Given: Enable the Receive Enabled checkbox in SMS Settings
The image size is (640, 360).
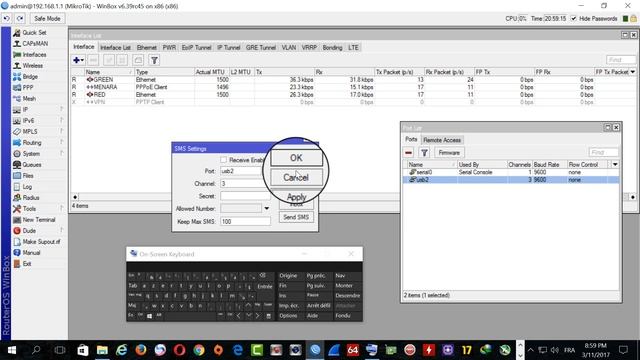Looking at the screenshot, I should point(223,160).
